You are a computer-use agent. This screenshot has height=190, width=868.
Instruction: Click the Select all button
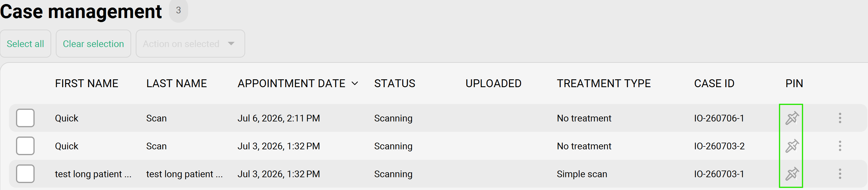coord(25,44)
